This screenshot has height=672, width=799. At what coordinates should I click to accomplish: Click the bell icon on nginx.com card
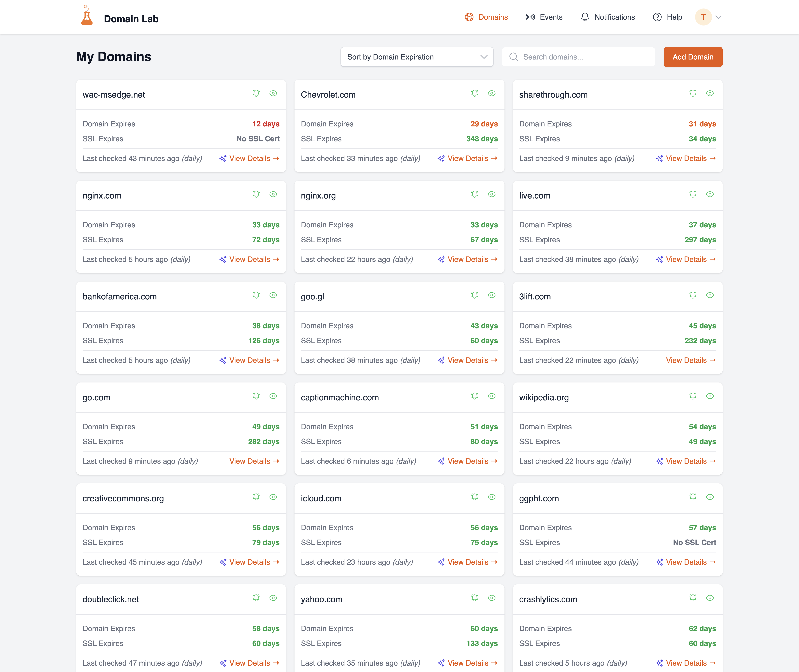(x=256, y=194)
